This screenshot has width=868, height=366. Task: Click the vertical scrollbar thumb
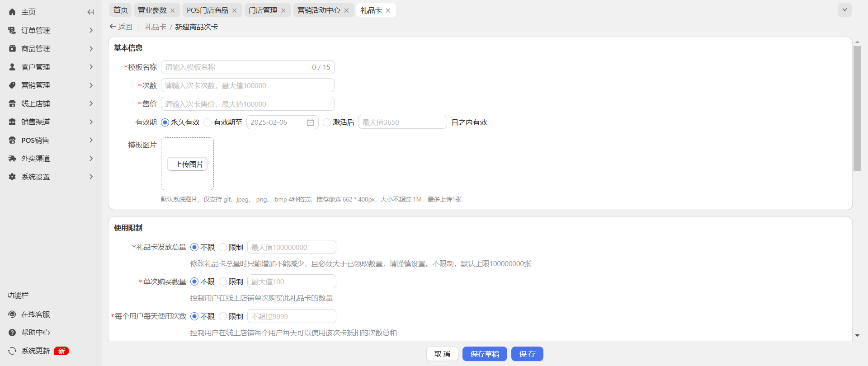(857, 108)
